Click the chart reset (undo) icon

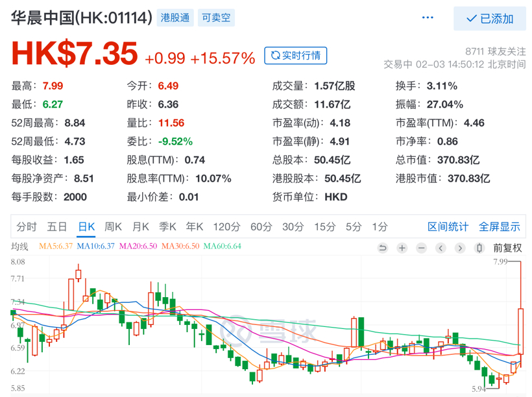[383, 248]
